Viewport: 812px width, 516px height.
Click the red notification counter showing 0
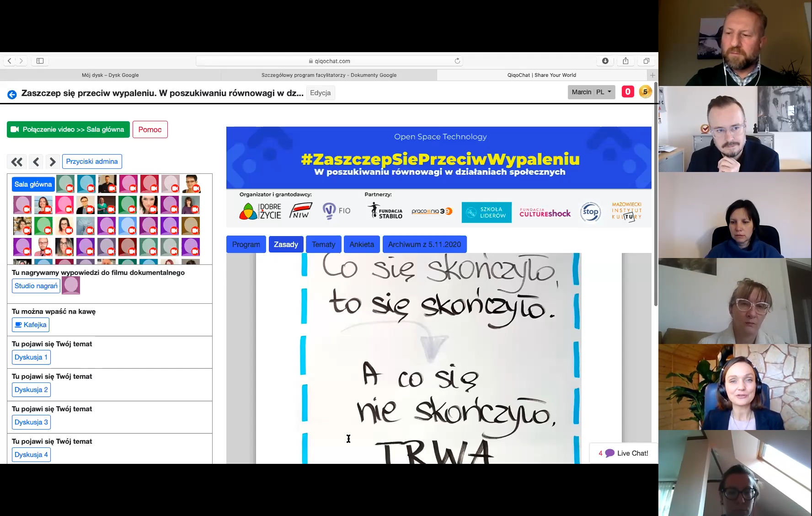click(628, 92)
